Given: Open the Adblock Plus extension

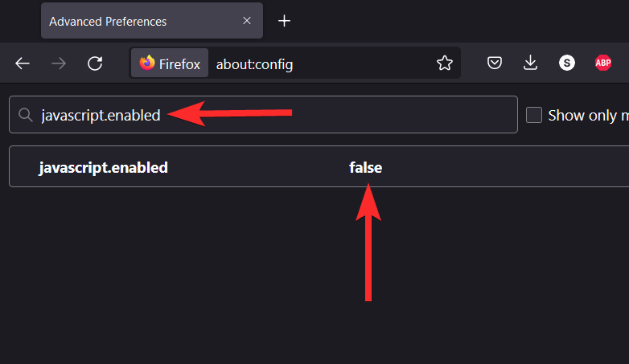Looking at the screenshot, I should 603,63.
